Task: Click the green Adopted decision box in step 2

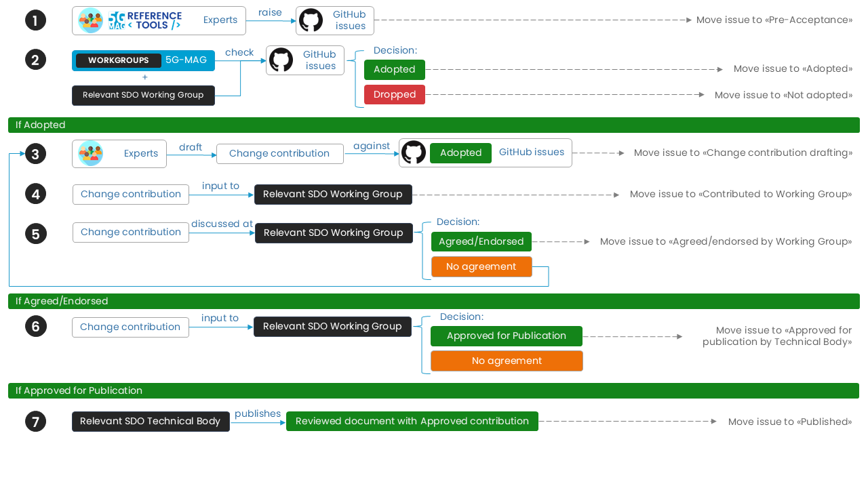Action: click(x=395, y=69)
